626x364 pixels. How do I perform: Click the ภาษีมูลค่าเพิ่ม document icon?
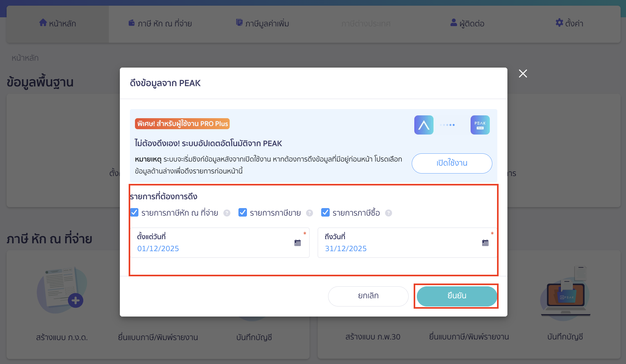[x=239, y=23]
